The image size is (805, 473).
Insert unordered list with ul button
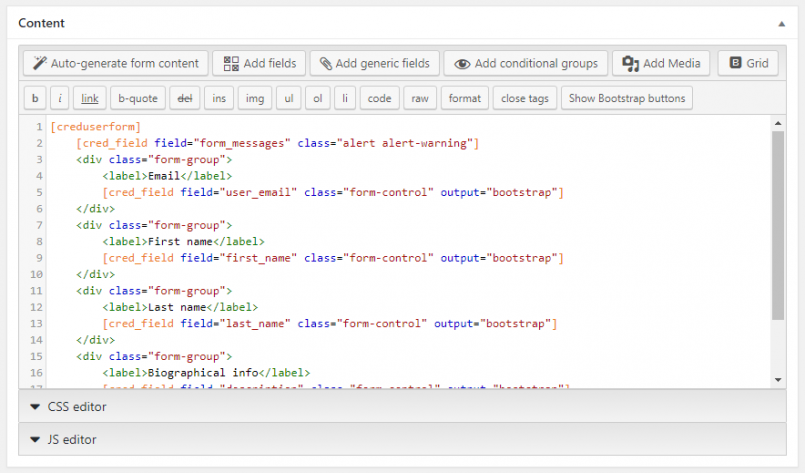click(289, 98)
